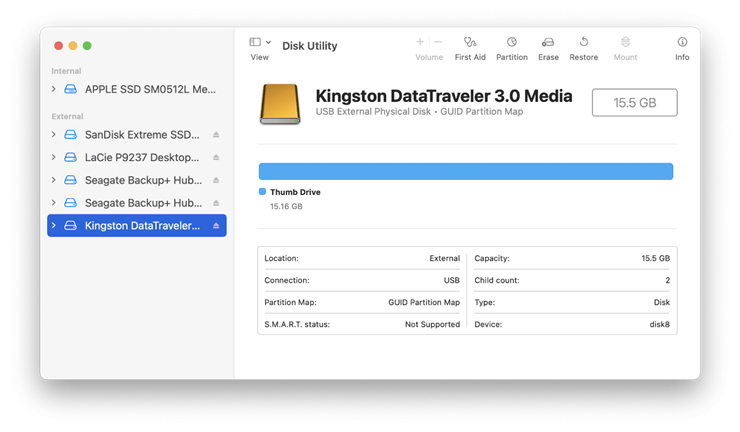Expand the second Seagate Backup+ Hub disk

53,203
